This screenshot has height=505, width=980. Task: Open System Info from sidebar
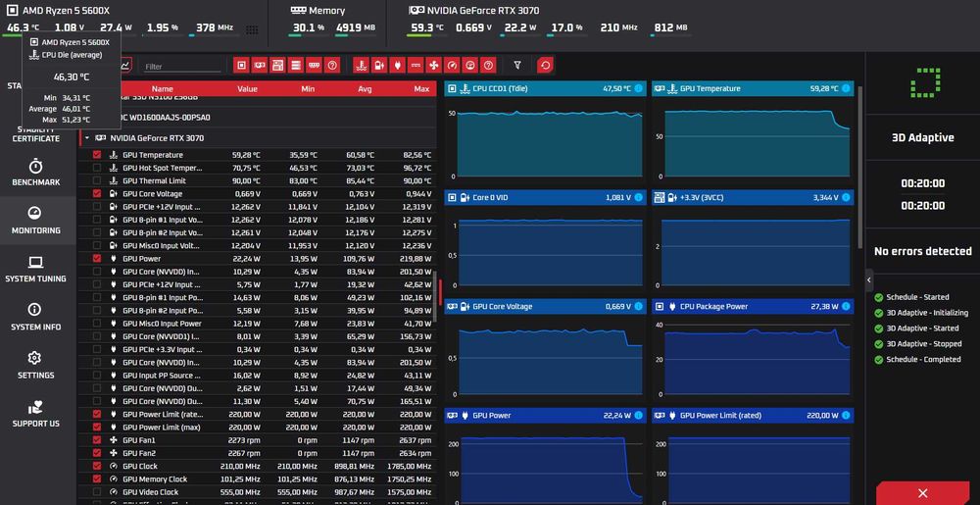(35, 318)
